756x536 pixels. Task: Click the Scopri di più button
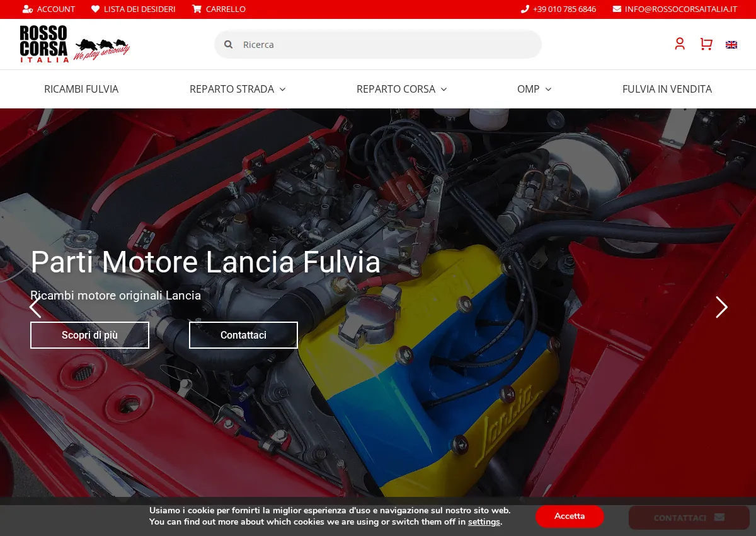point(89,335)
